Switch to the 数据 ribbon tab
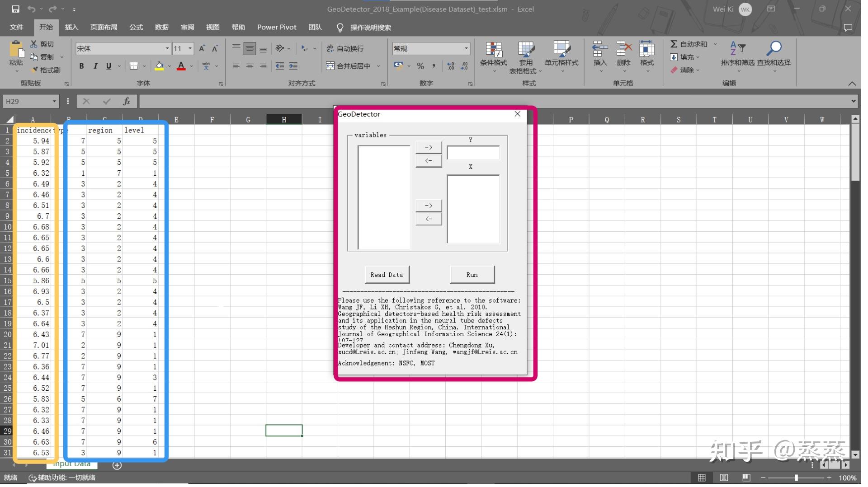Image resolution: width=868 pixels, height=487 pixels. [x=161, y=27]
